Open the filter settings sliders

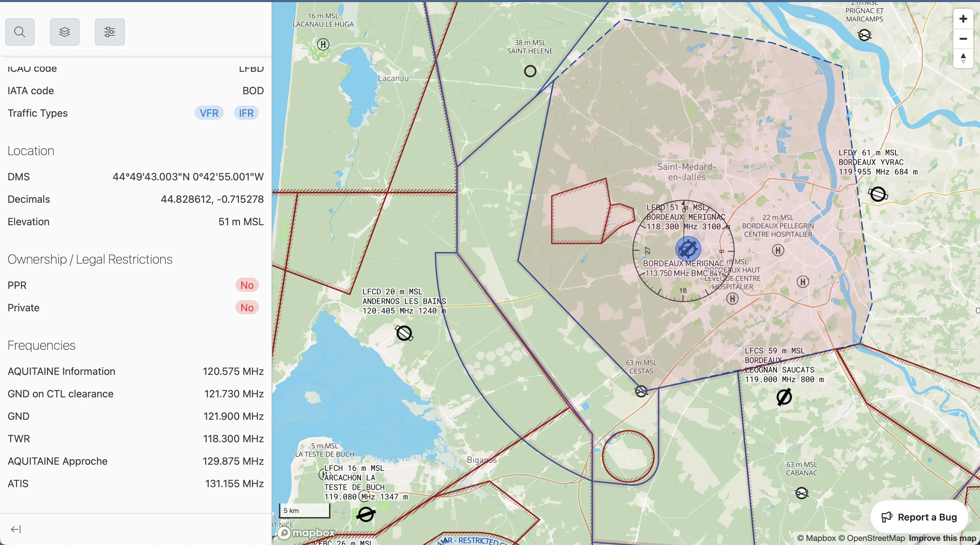[110, 32]
